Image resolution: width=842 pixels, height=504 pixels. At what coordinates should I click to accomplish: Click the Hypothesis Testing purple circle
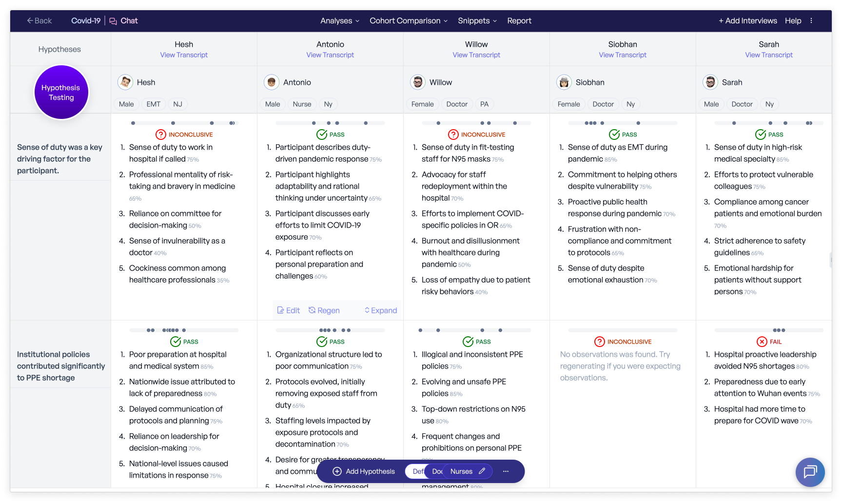click(61, 92)
